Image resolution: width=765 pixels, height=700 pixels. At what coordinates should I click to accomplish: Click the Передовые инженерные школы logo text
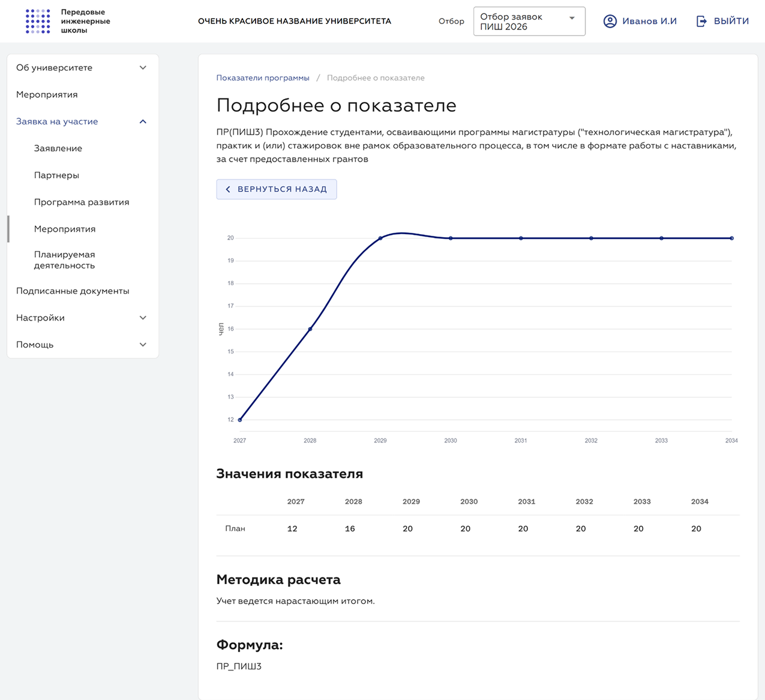pyautogui.click(x=86, y=21)
